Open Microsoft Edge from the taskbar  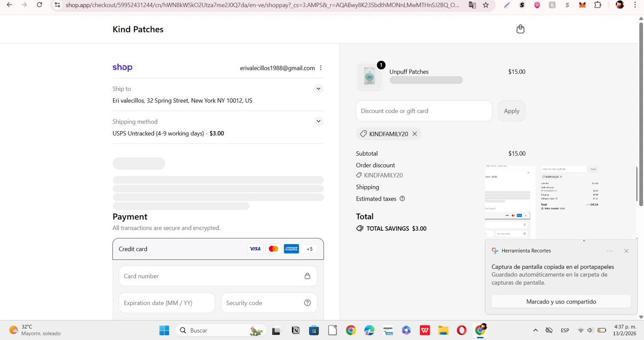point(369,331)
